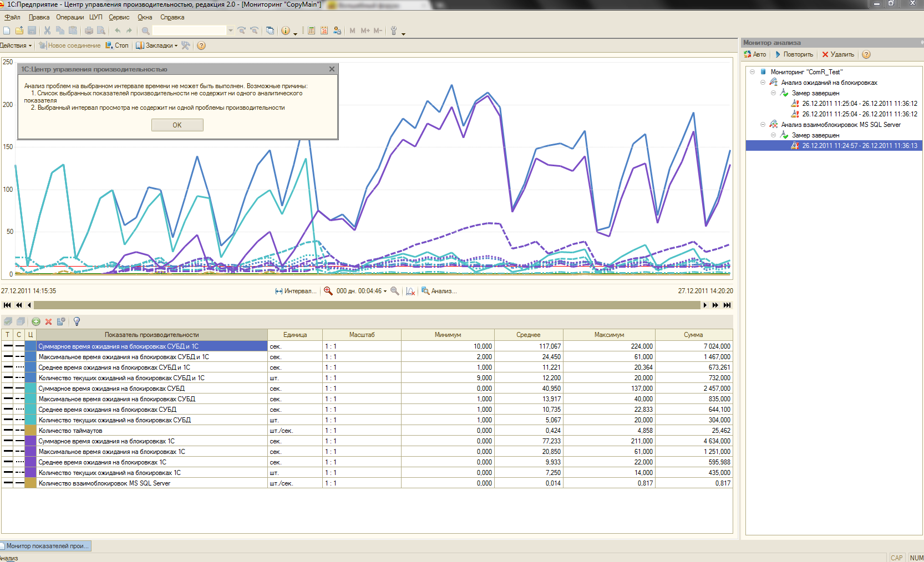Click the indicator properties icon above the table
924x562 pixels.
click(x=61, y=321)
